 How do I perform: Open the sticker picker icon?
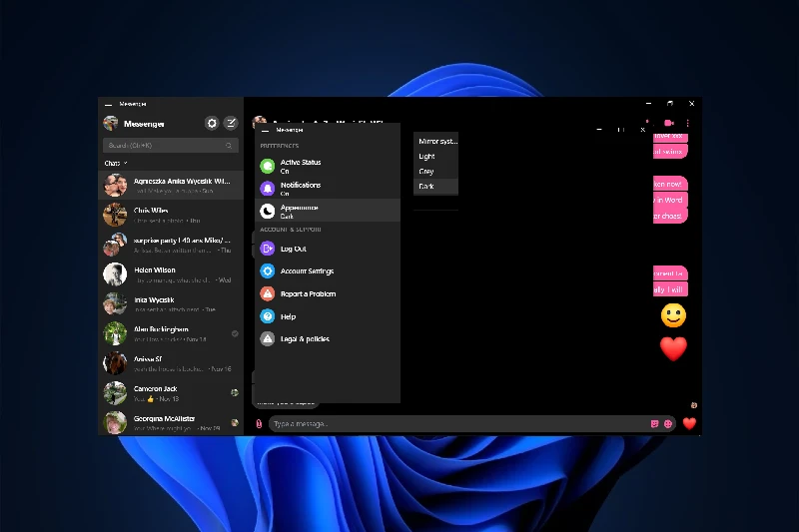(654, 423)
